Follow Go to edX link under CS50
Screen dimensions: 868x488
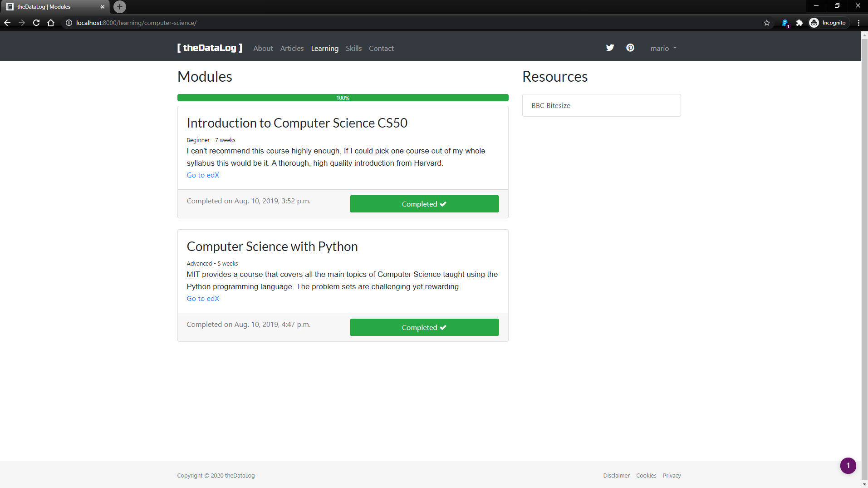click(203, 175)
